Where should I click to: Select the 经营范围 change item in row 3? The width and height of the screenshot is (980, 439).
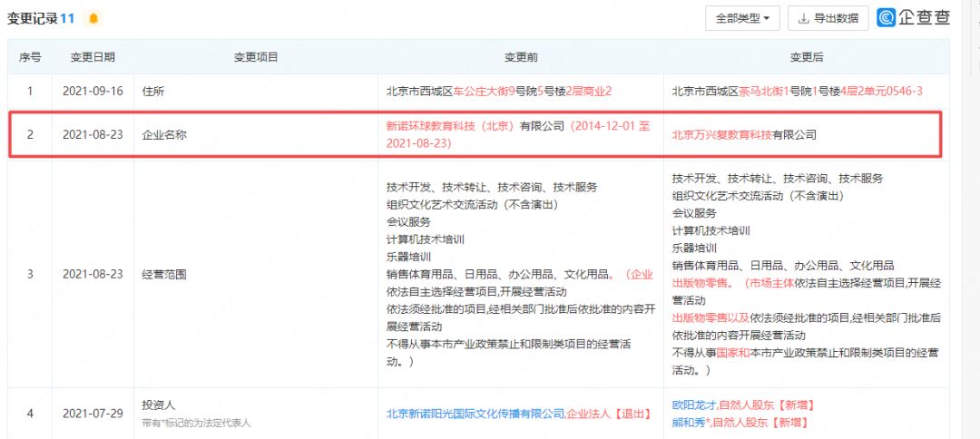pyautogui.click(x=164, y=273)
